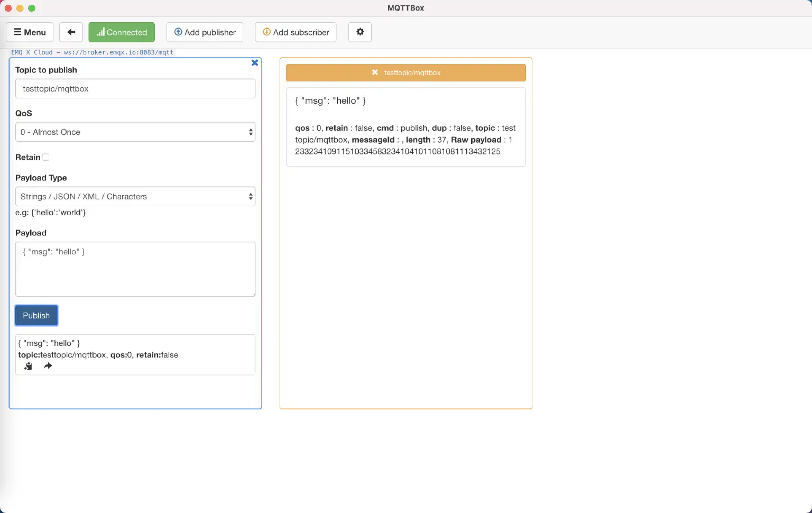Click the published message history entry

coord(135,349)
